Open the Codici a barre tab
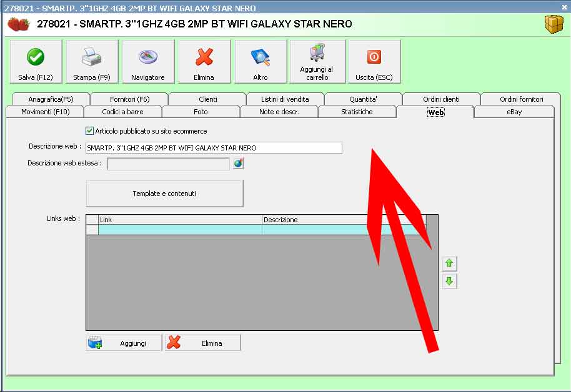The height and width of the screenshot is (392, 571). click(x=122, y=112)
